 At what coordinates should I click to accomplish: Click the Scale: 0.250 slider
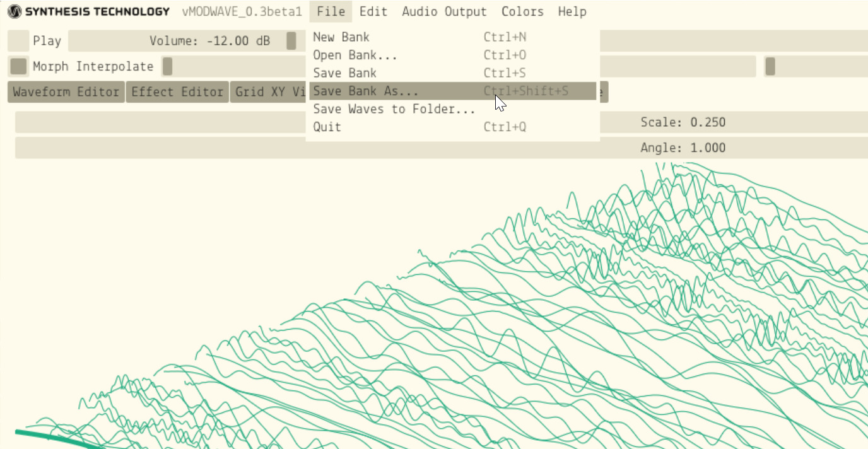tap(441, 122)
